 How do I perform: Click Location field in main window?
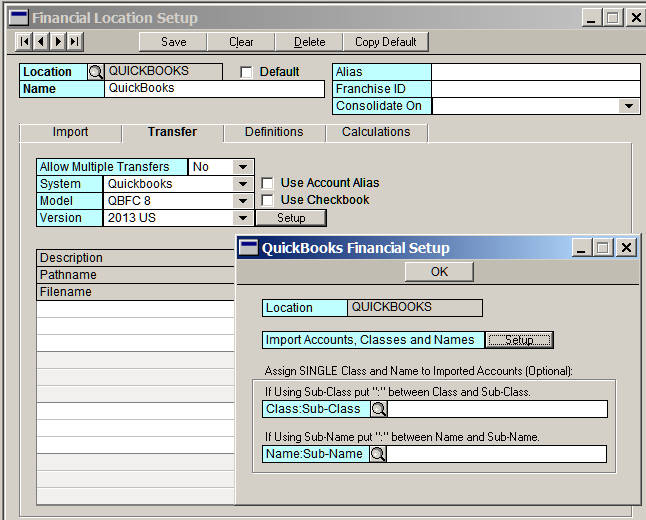click(163, 71)
